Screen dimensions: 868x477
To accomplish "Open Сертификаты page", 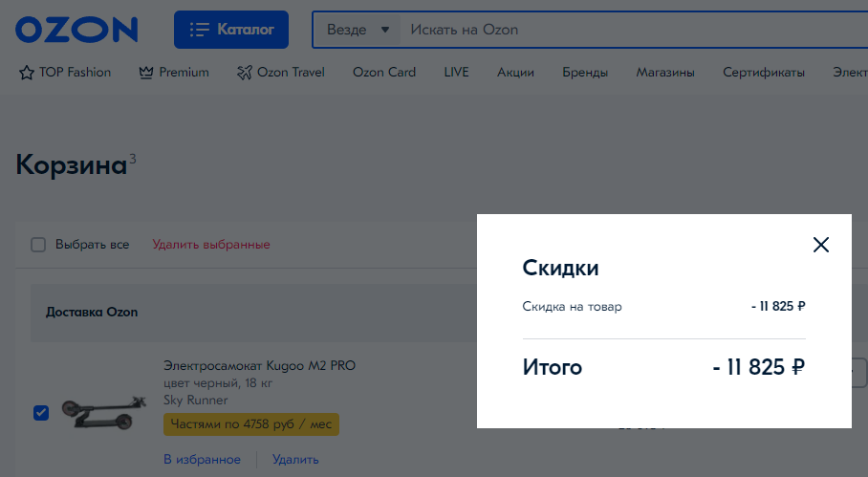I will (x=764, y=73).
